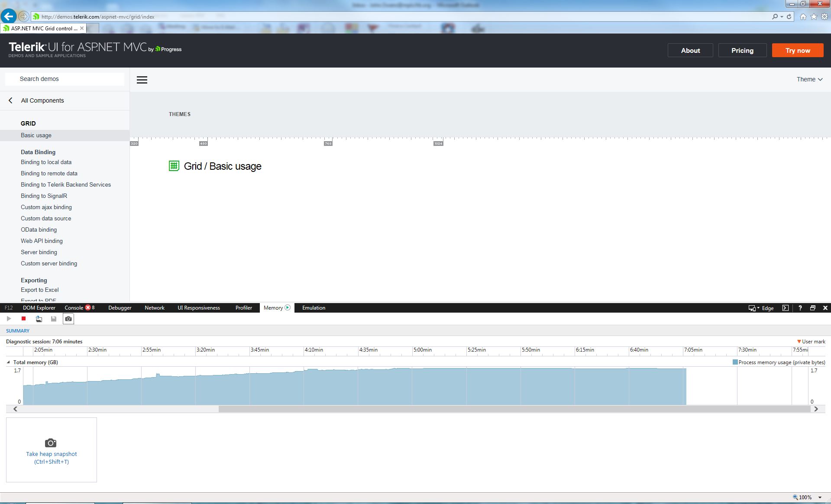Open the Binding to remote data demo
The image size is (831, 504).
coord(49,173)
